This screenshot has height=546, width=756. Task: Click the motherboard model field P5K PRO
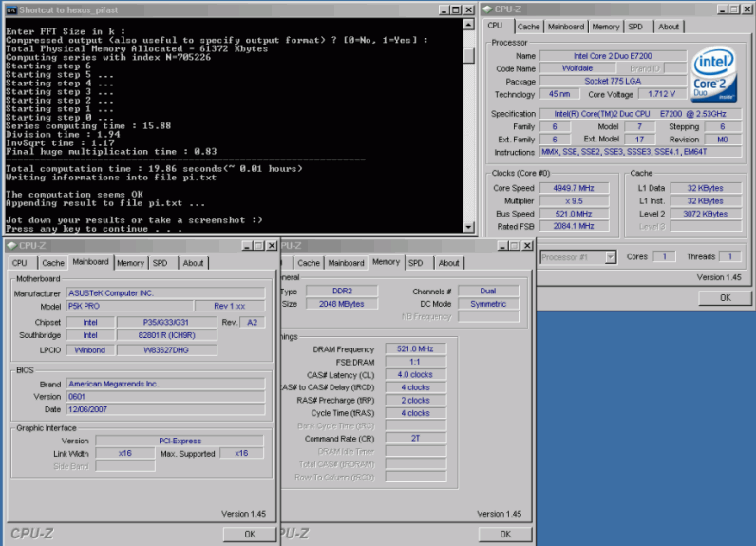click(130, 306)
